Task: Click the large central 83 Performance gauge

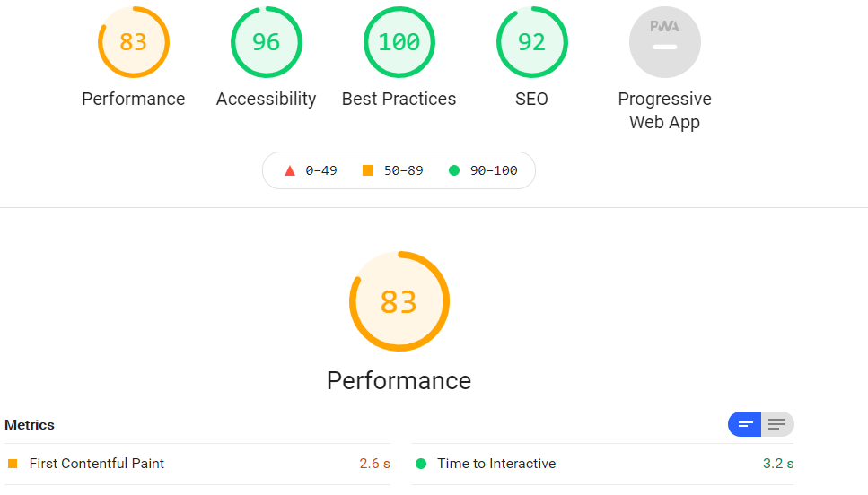Action: pos(399,301)
